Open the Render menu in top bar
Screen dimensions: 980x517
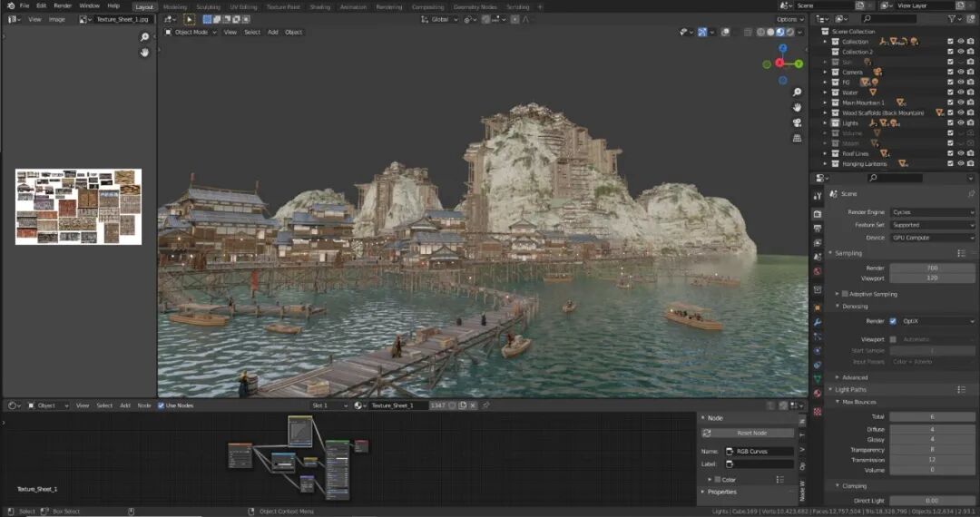62,5
